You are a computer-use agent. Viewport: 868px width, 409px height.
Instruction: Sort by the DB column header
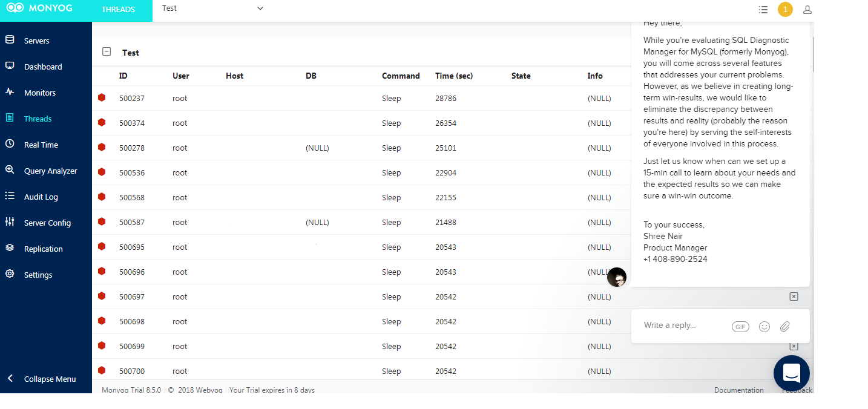pos(311,76)
